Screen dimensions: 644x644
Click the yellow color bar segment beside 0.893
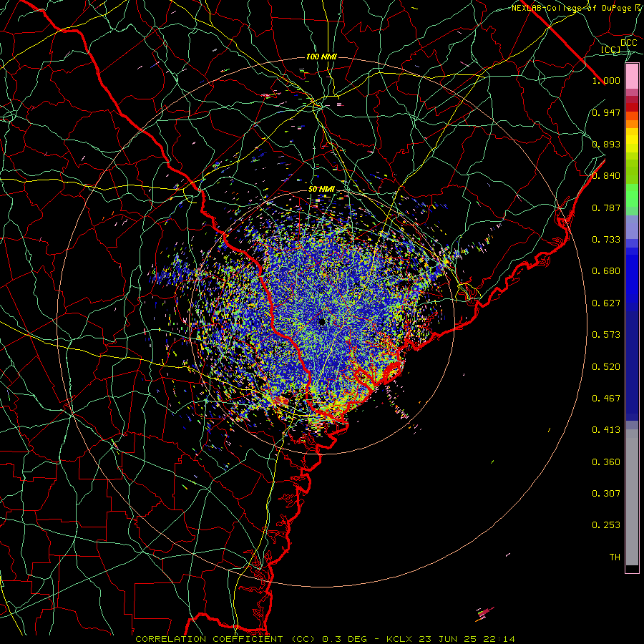click(632, 144)
